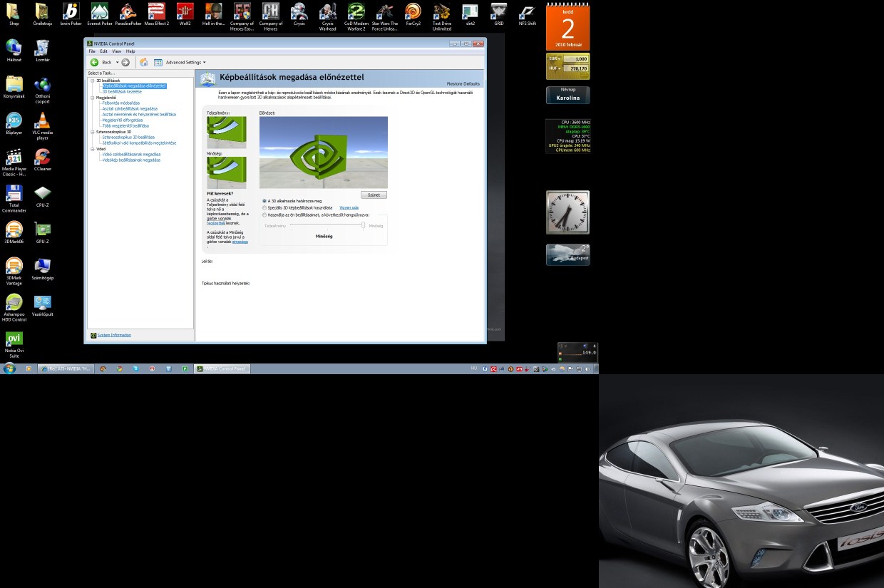Viewport: 884px width, 588px height.
Task: Switch to the 'Re: ATI+NVIDIA' taskbar window
Action: coord(66,368)
